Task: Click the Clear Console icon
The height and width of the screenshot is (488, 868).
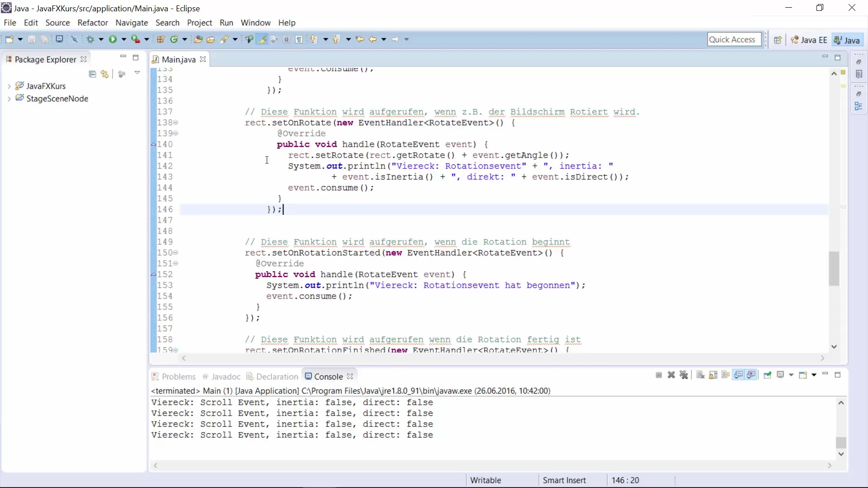Action: tap(700, 375)
